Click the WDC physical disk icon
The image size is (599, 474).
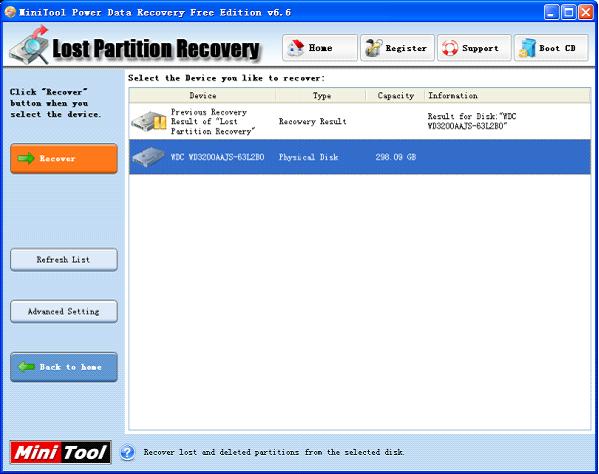click(x=148, y=157)
